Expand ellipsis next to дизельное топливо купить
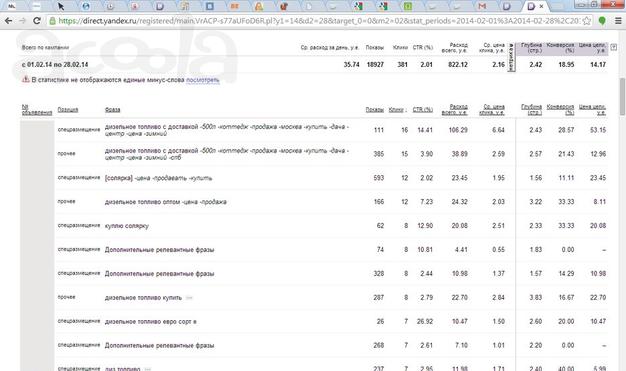This screenshot has width=626, height=371. (189, 298)
